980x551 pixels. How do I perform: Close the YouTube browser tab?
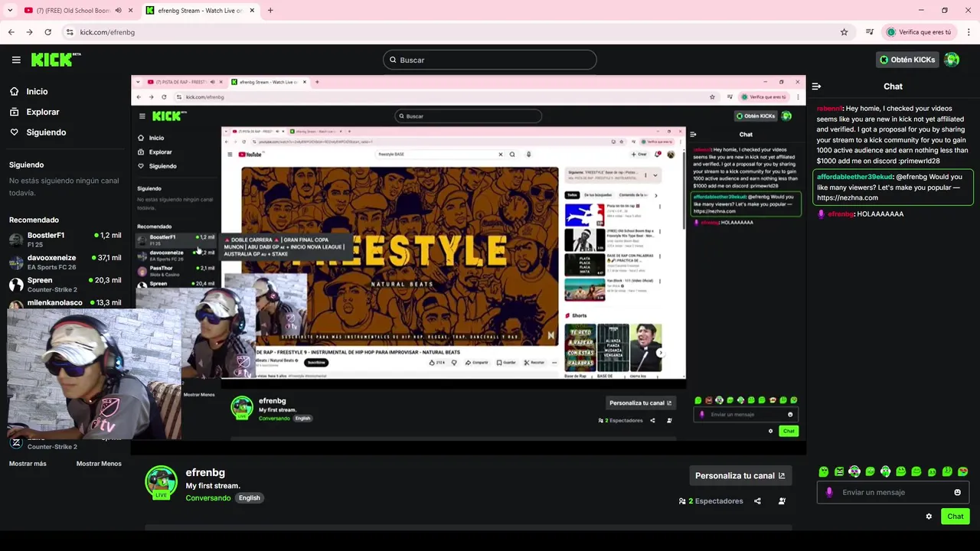click(x=130, y=11)
